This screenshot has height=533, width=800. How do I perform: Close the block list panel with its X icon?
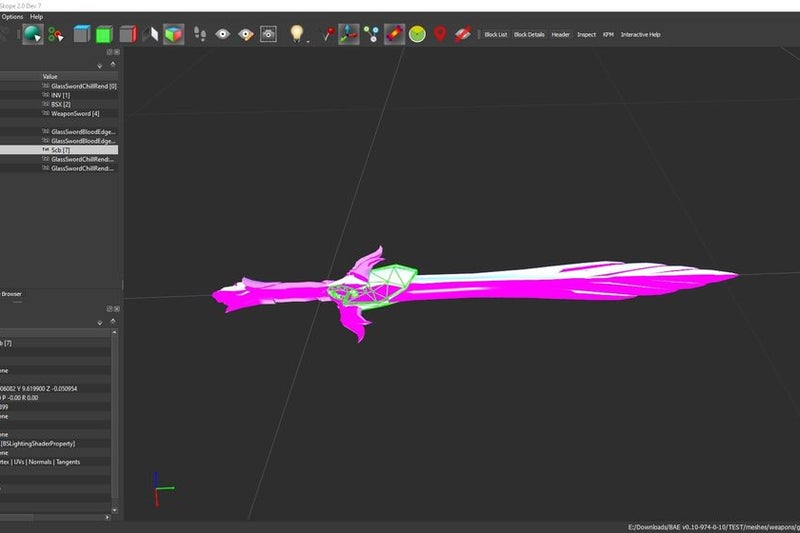click(117, 52)
